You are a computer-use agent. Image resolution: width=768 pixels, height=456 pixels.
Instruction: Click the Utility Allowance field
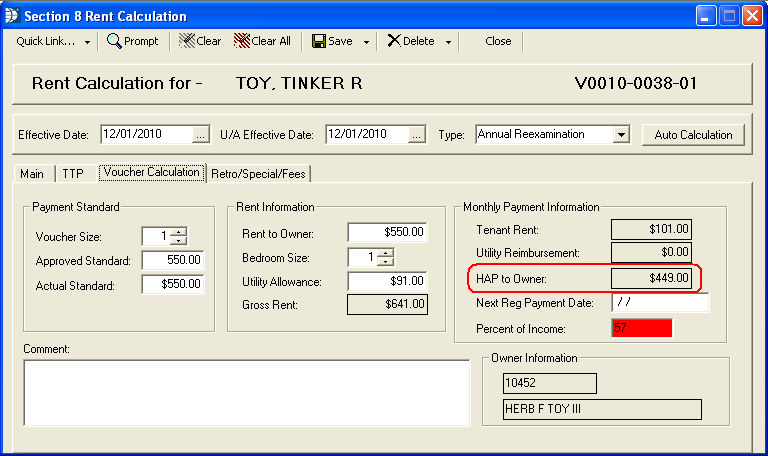pyautogui.click(x=387, y=281)
